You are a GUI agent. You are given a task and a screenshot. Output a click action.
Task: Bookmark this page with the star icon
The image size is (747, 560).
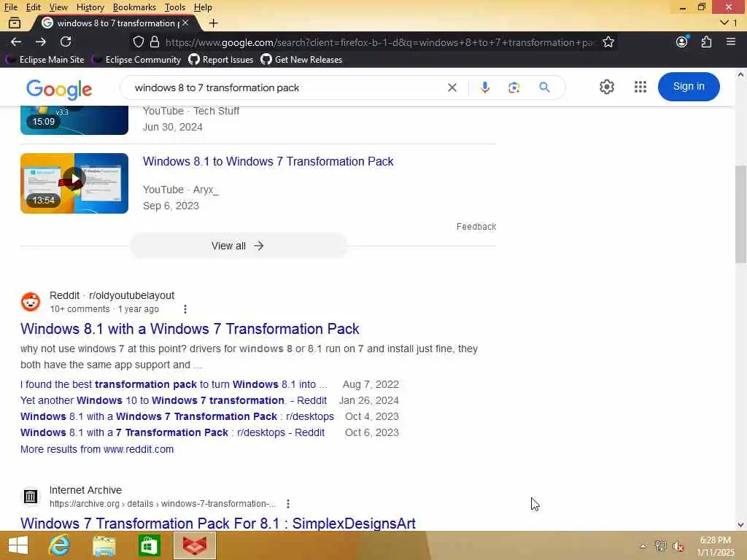608,42
